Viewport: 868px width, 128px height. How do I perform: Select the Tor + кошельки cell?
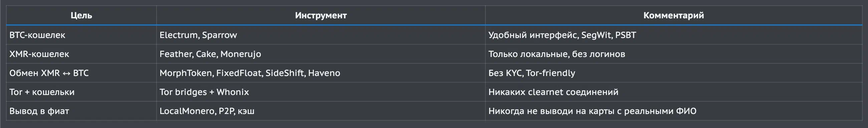pyautogui.click(x=81, y=92)
